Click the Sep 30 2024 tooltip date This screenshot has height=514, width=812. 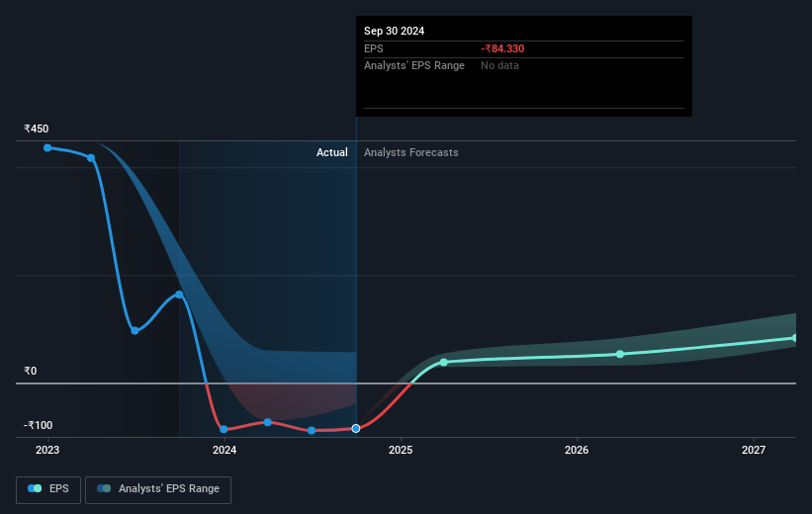[394, 31]
